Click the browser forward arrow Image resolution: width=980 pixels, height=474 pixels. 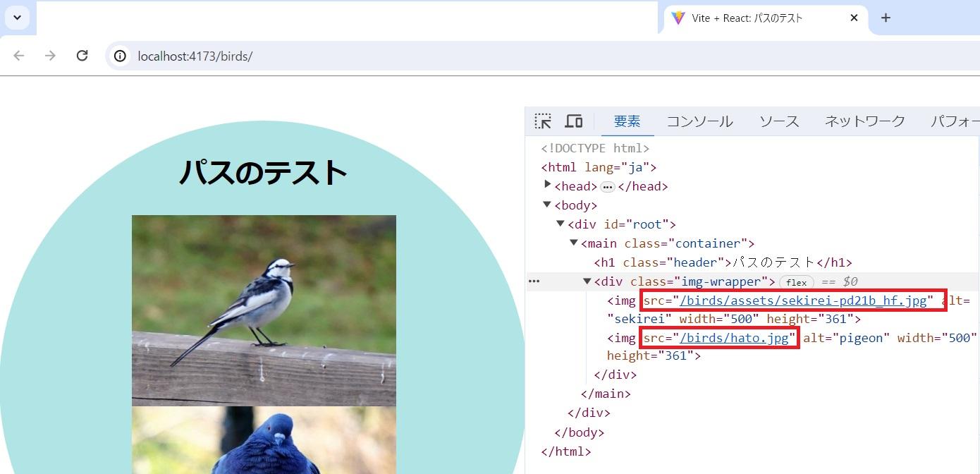click(50, 56)
